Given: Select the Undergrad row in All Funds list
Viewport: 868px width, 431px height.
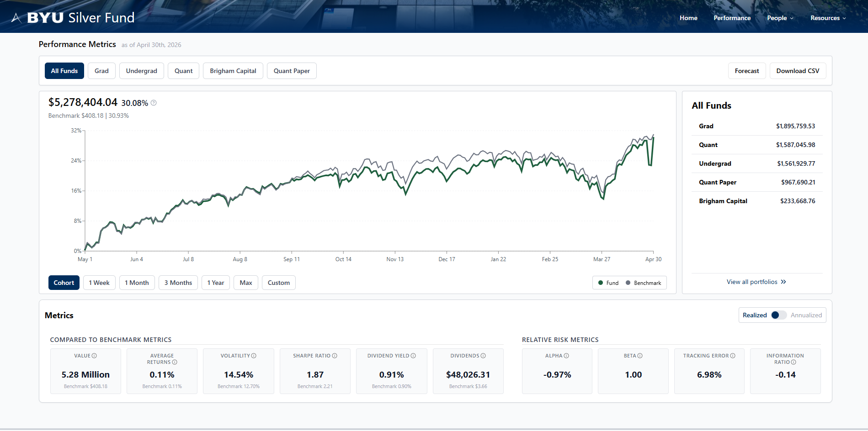Looking at the screenshot, I should [757, 163].
